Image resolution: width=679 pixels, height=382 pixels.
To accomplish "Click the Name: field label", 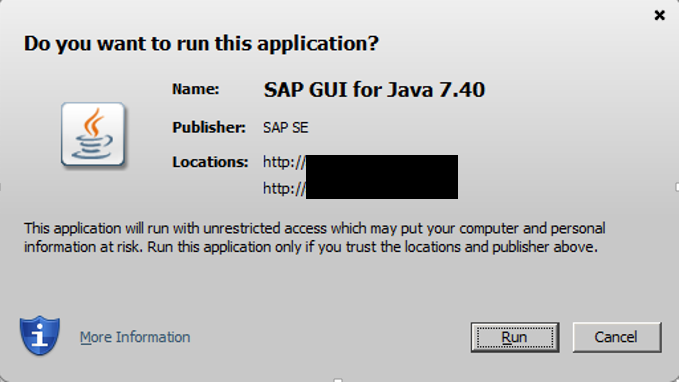I will click(x=196, y=89).
